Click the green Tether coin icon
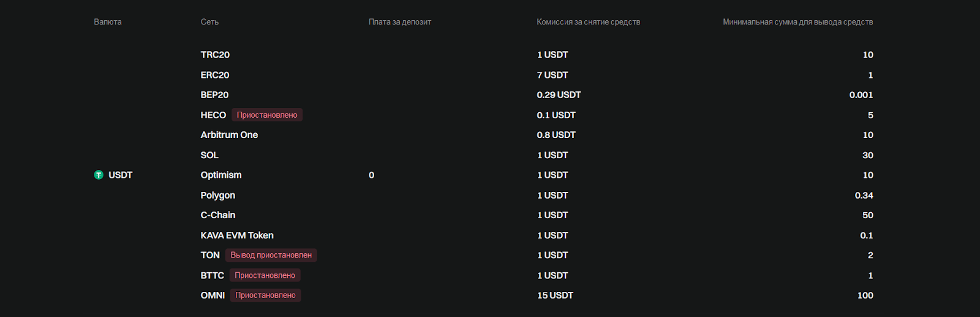Image resolution: width=980 pixels, height=317 pixels. click(98, 175)
